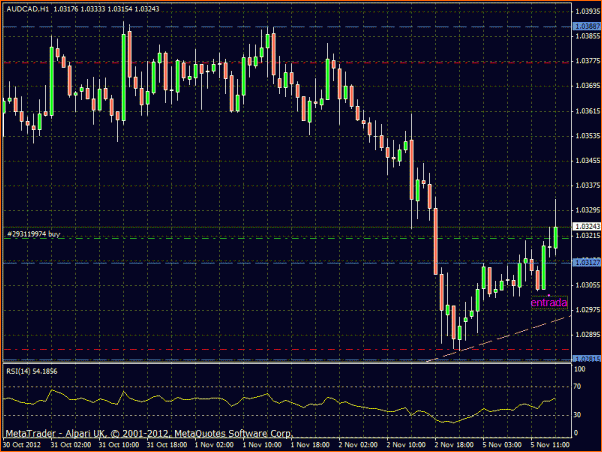The width and height of the screenshot is (602, 452).
Task: Click the RSI scale value 100
Action: [579, 369]
